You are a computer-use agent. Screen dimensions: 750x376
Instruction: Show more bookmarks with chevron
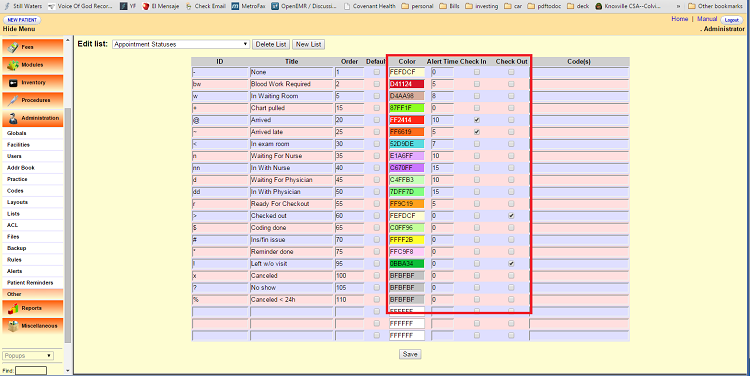click(x=678, y=6)
